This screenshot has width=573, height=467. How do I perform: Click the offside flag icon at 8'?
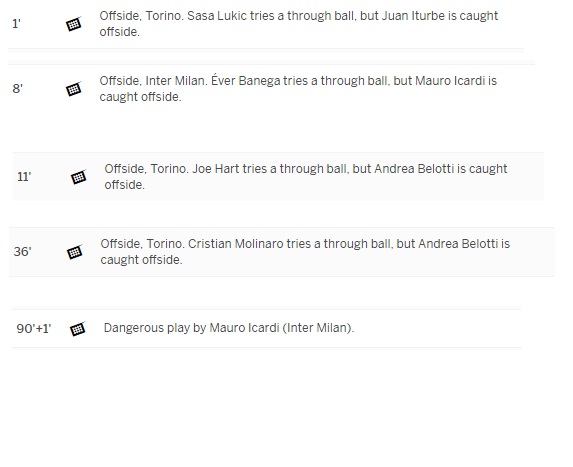(73, 89)
